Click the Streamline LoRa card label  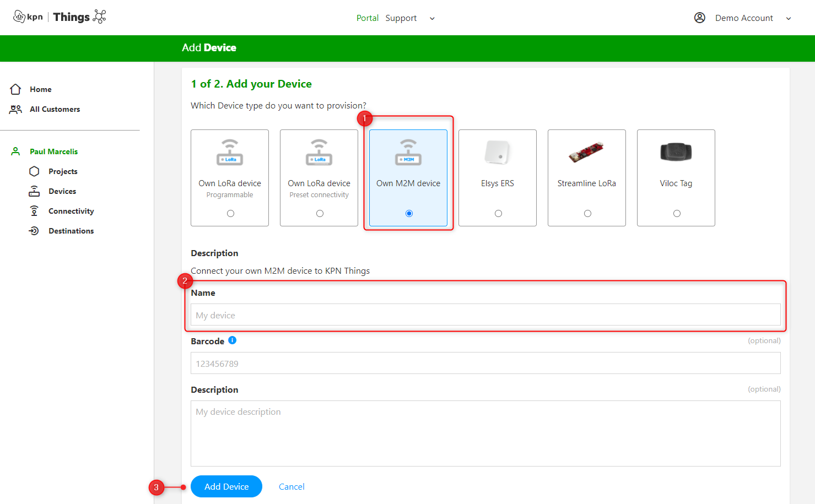(587, 183)
